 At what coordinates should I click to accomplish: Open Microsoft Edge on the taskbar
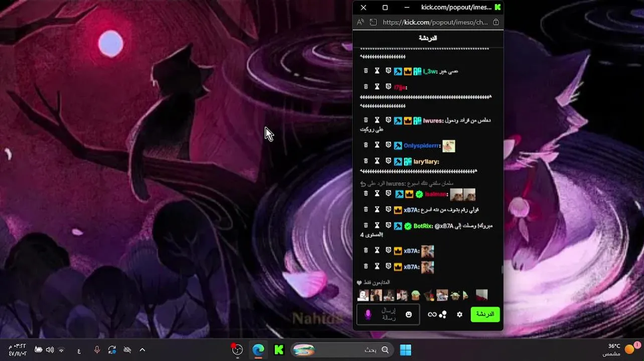[258, 350]
